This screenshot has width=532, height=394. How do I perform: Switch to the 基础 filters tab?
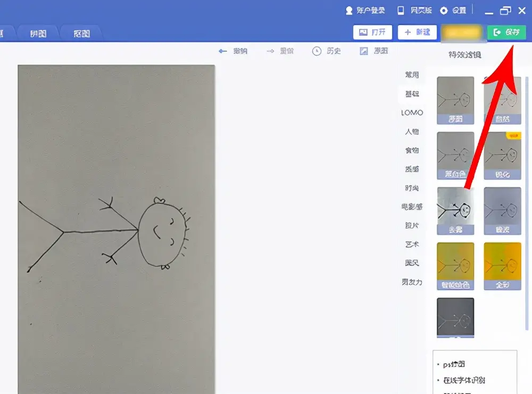(411, 94)
